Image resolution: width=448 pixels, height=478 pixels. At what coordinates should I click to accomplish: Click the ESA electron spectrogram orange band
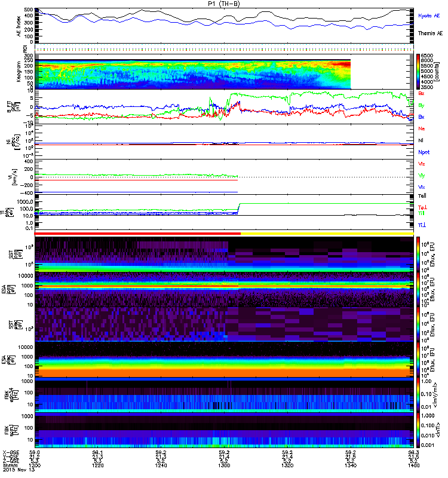click(225, 372)
